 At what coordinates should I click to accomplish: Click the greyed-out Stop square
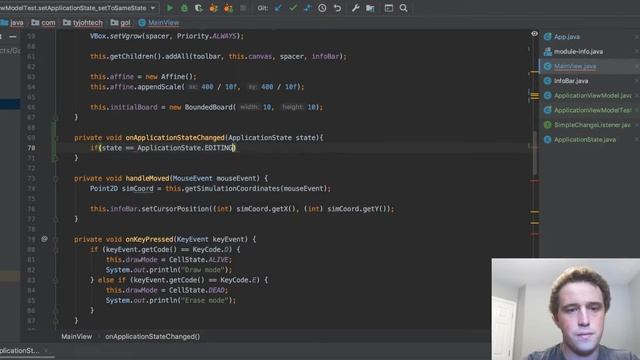pos(243,8)
